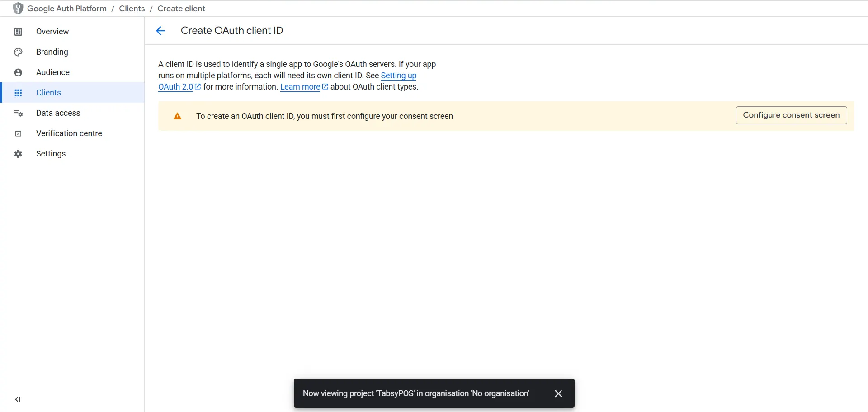Click the Now viewing project notification text
Viewport: 868px width, 412px height.
pyautogui.click(x=416, y=393)
